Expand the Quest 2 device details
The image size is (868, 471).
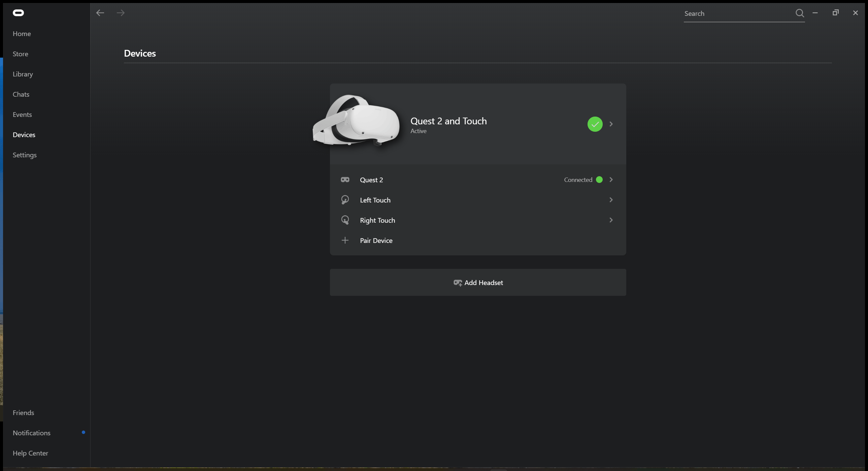[611, 179]
